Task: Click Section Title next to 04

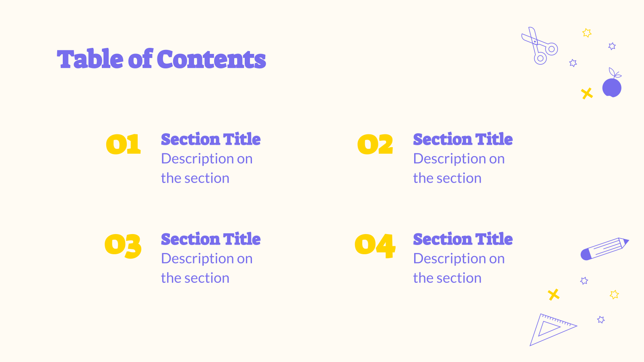Action: pyautogui.click(x=463, y=239)
